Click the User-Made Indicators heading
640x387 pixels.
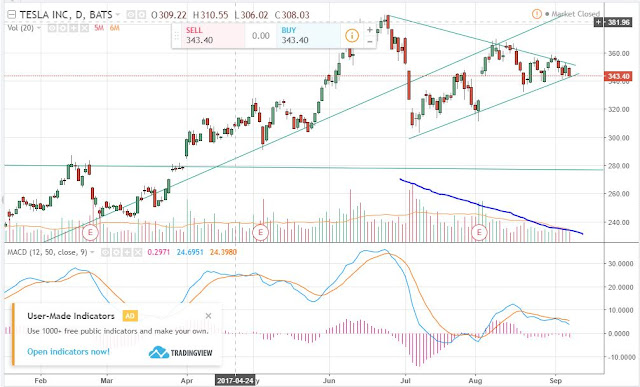pyautogui.click(x=71, y=316)
